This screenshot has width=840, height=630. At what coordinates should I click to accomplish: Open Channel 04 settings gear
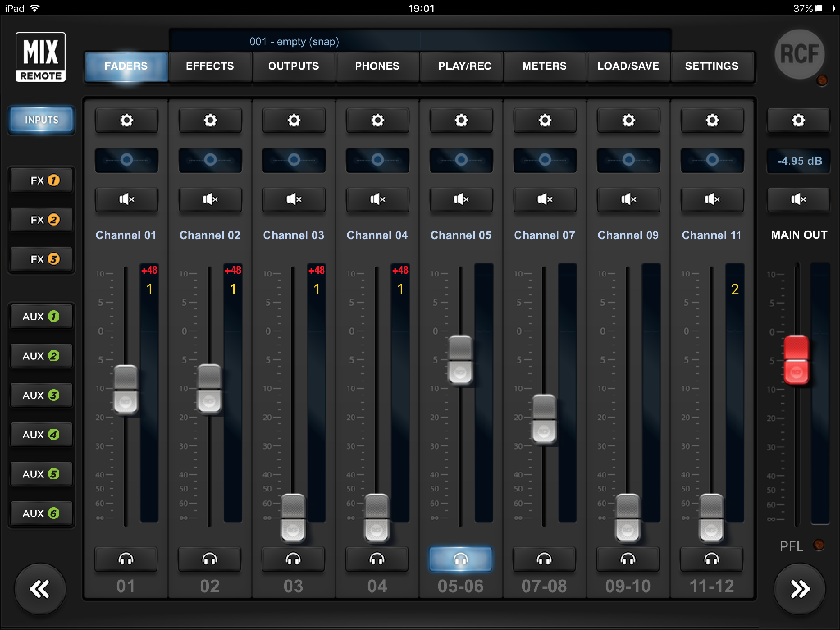[377, 120]
